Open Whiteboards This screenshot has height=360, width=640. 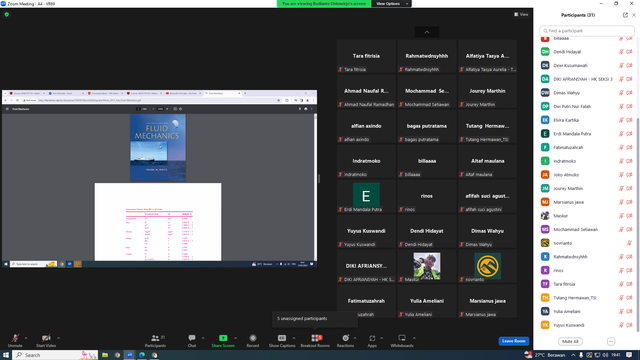tap(402, 340)
